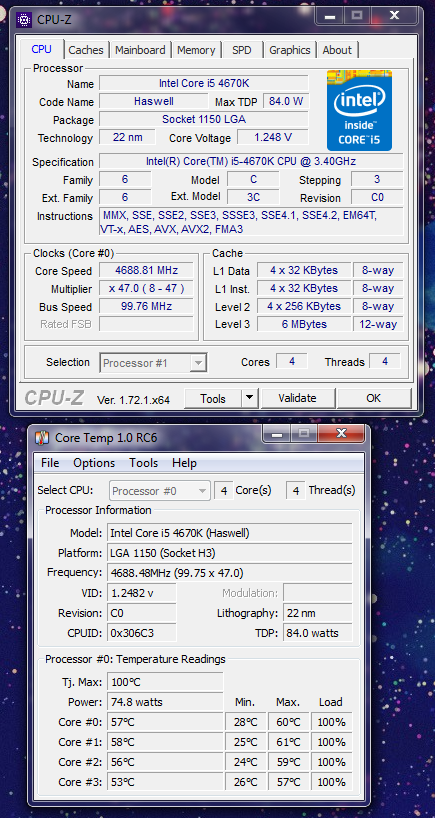435x818 pixels.
Task: Open the Mainboard tab in CPU-Z
Action: point(140,50)
